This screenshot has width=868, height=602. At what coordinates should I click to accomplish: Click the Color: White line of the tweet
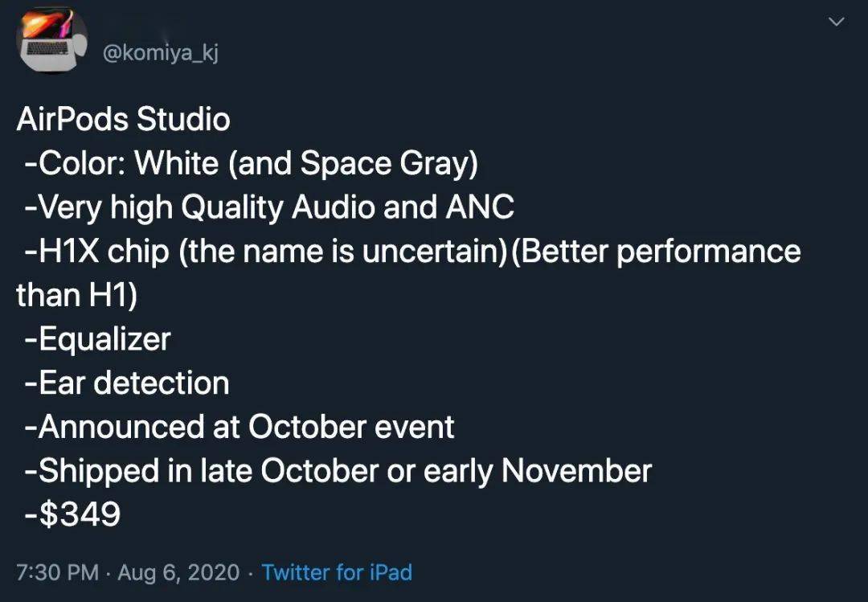pyautogui.click(x=252, y=163)
